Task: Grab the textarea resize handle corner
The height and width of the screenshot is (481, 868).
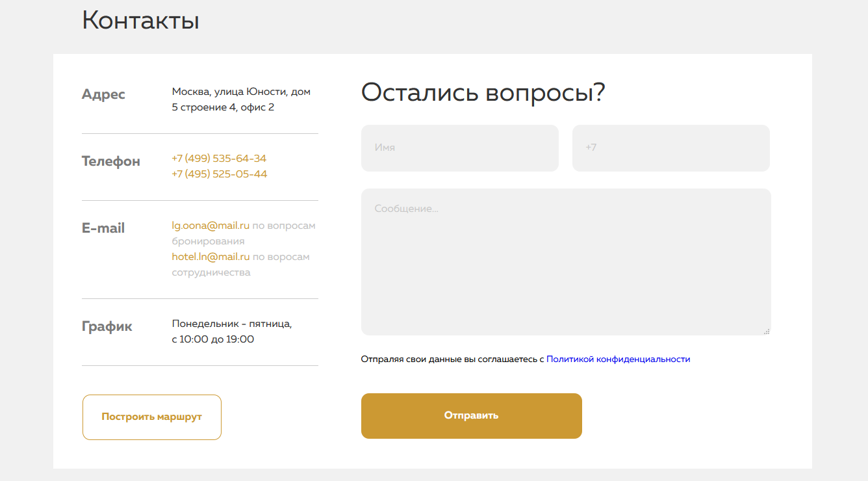Action: (767, 331)
